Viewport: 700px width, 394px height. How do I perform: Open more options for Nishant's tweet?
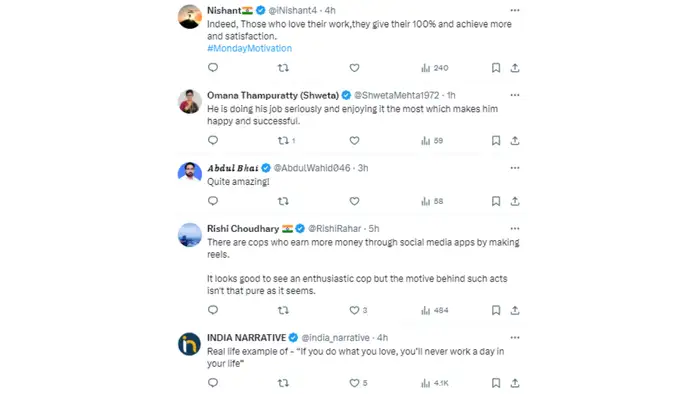515,10
